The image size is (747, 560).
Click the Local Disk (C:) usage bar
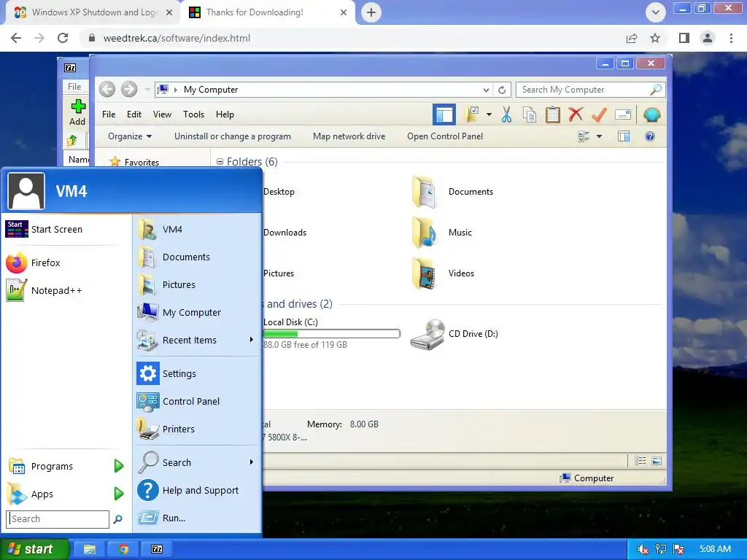[331, 334]
